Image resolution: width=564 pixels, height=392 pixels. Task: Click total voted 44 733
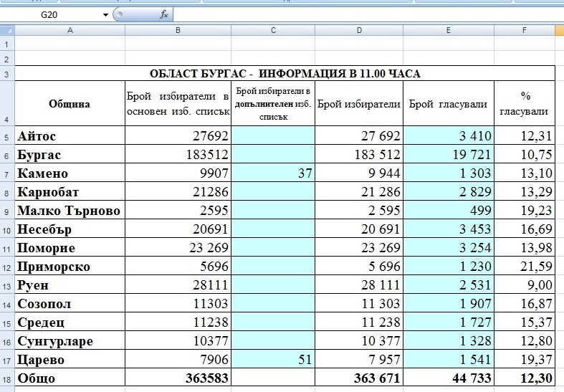click(x=449, y=378)
